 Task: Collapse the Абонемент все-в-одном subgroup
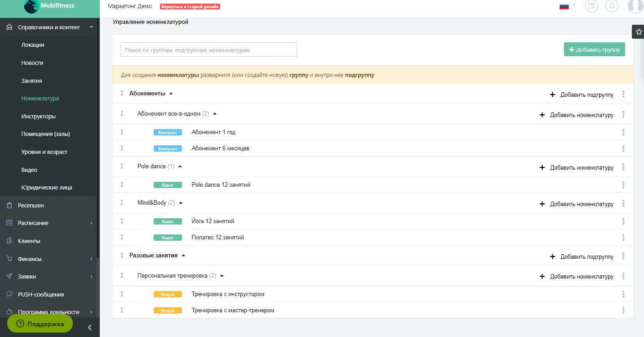(x=215, y=114)
